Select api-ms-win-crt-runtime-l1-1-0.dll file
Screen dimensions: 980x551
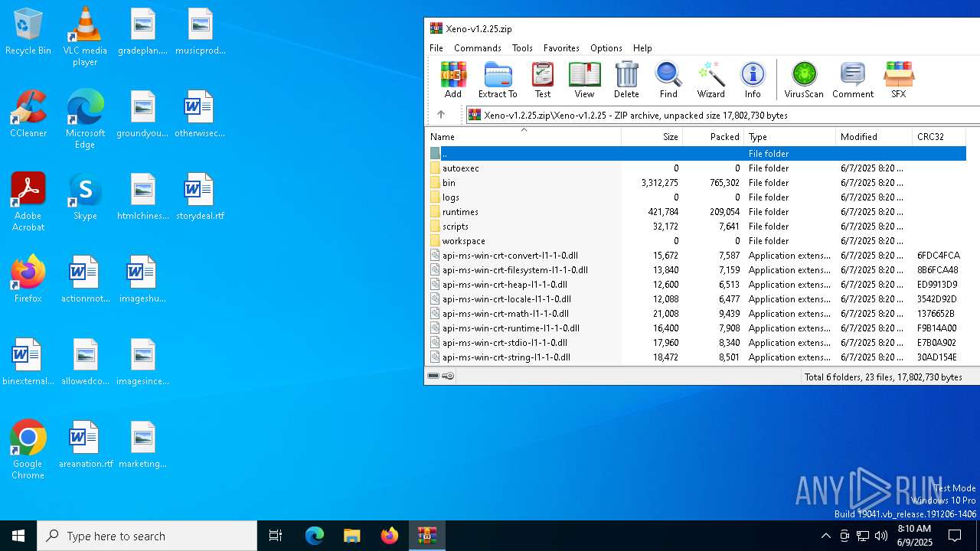click(696, 328)
